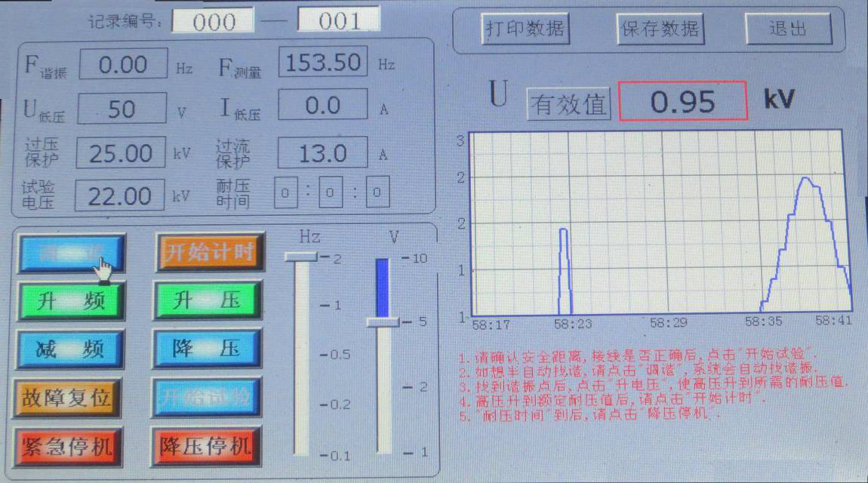Exit via the 退出 button
868x483 pixels.
pyautogui.click(x=788, y=29)
